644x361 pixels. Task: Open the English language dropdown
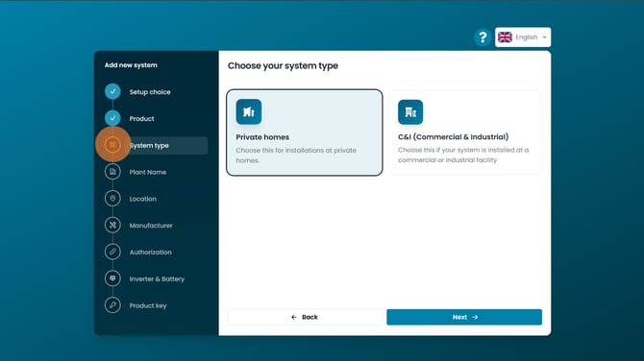tap(523, 37)
